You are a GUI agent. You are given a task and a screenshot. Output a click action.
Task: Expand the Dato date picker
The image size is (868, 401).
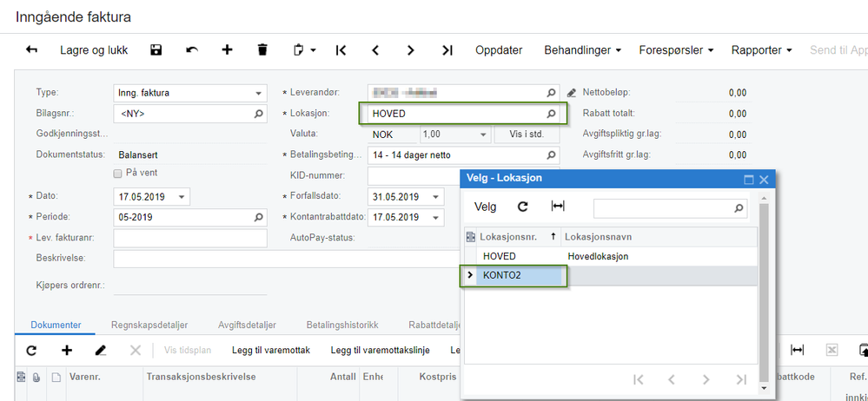click(182, 197)
